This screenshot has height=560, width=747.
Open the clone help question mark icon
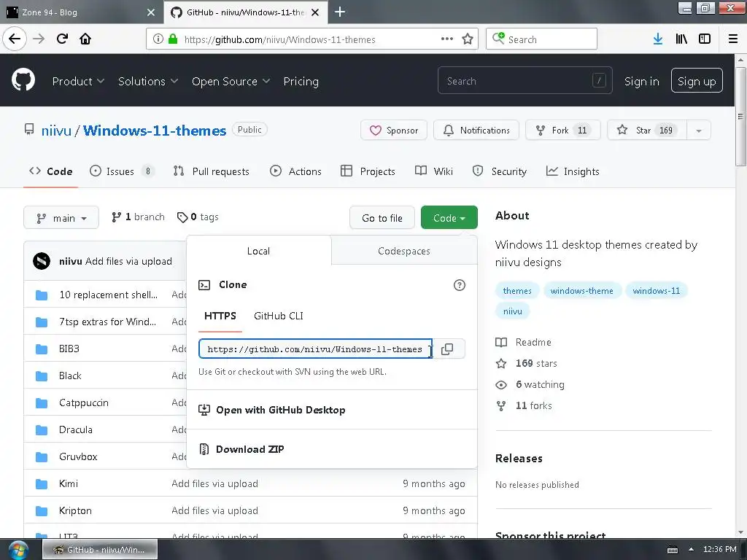click(460, 285)
